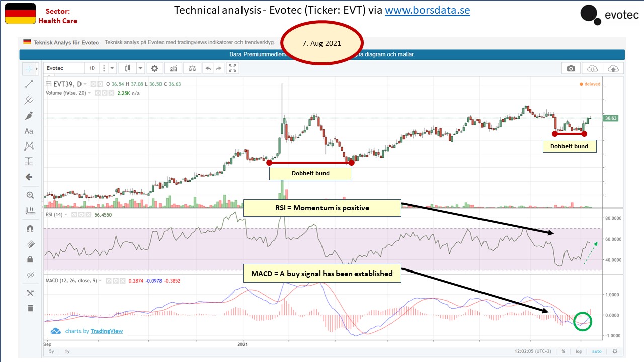Take a chart snapshot with camera icon
This screenshot has height=362, width=644.
[x=571, y=69]
